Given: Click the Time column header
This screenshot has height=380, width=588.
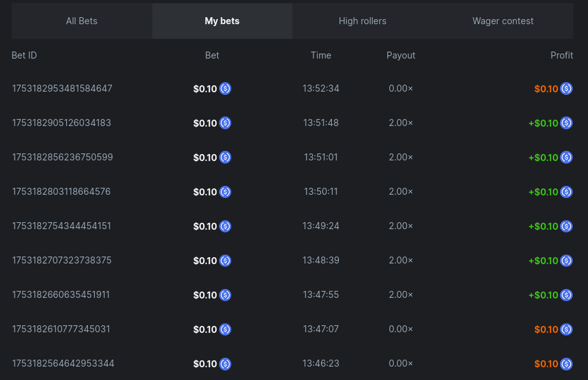Looking at the screenshot, I should pos(320,55).
